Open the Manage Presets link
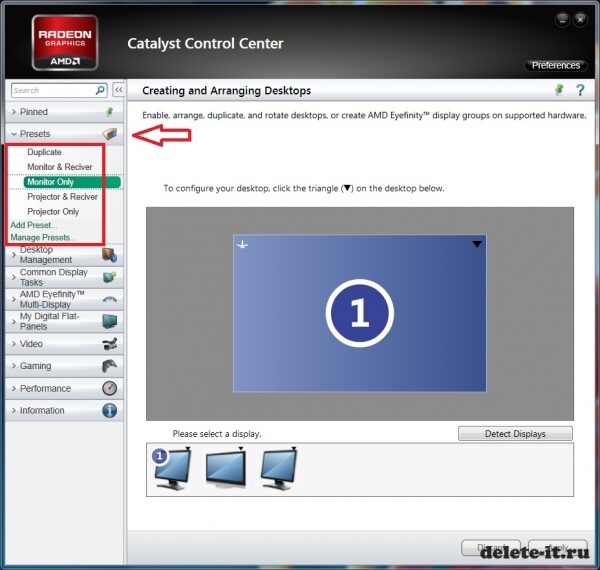Image resolution: width=600 pixels, height=570 pixels. click(43, 238)
